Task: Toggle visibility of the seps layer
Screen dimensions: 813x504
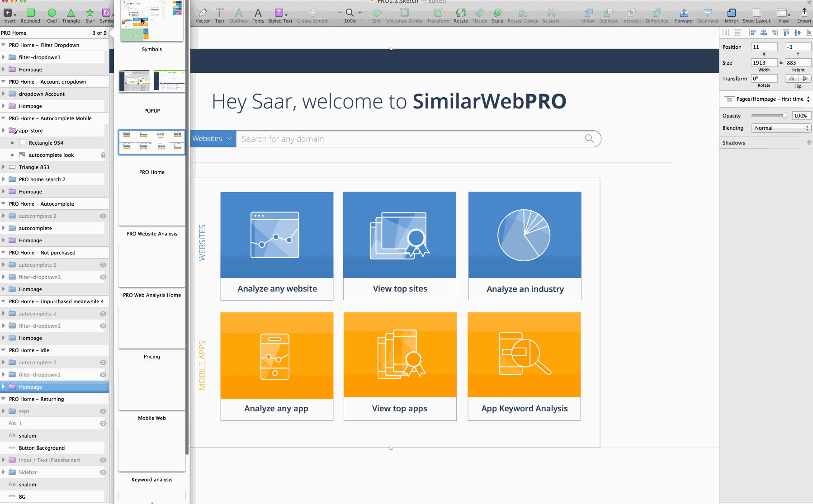Action: click(103, 411)
